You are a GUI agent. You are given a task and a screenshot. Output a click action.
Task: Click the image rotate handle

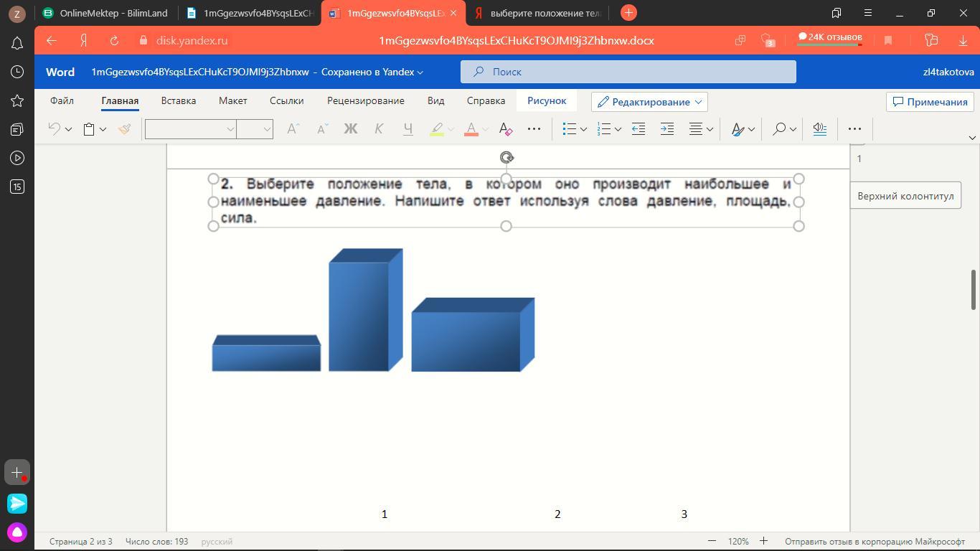507,158
